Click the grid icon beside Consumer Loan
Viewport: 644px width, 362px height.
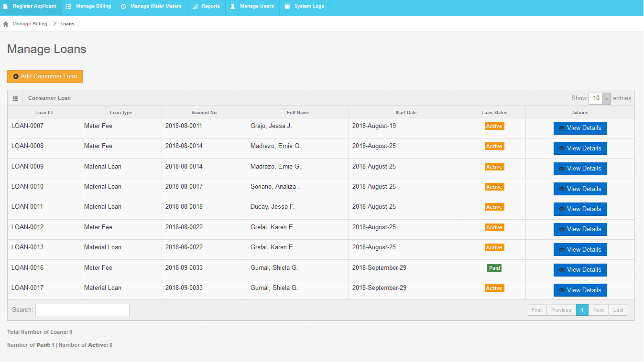15,98
